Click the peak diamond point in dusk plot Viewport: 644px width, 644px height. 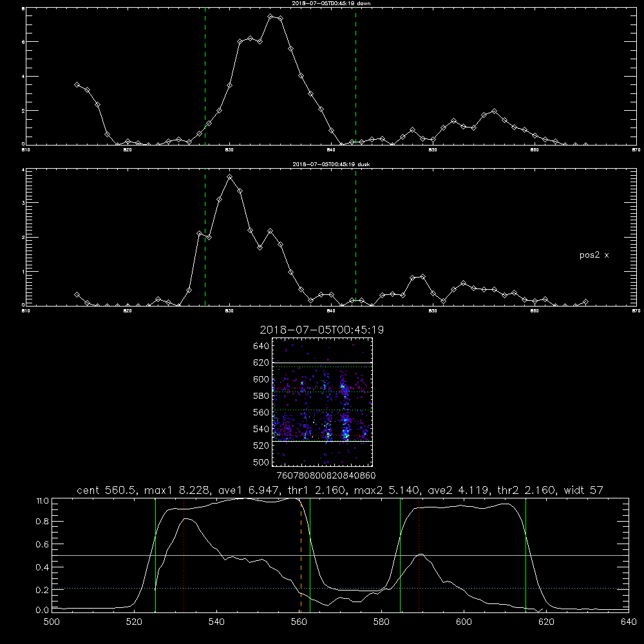[230, 177]
